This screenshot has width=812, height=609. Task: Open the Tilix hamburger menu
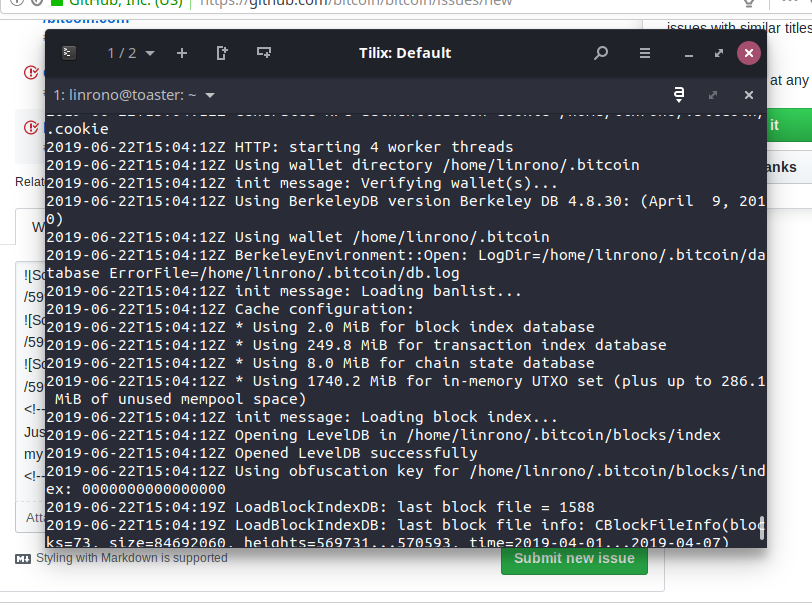click(644, 53)
